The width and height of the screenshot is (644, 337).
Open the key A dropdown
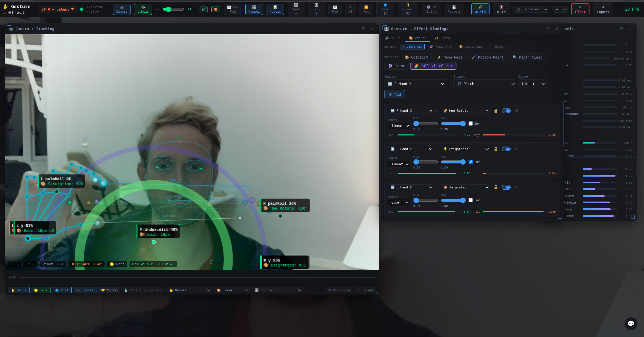click(560, 9)
